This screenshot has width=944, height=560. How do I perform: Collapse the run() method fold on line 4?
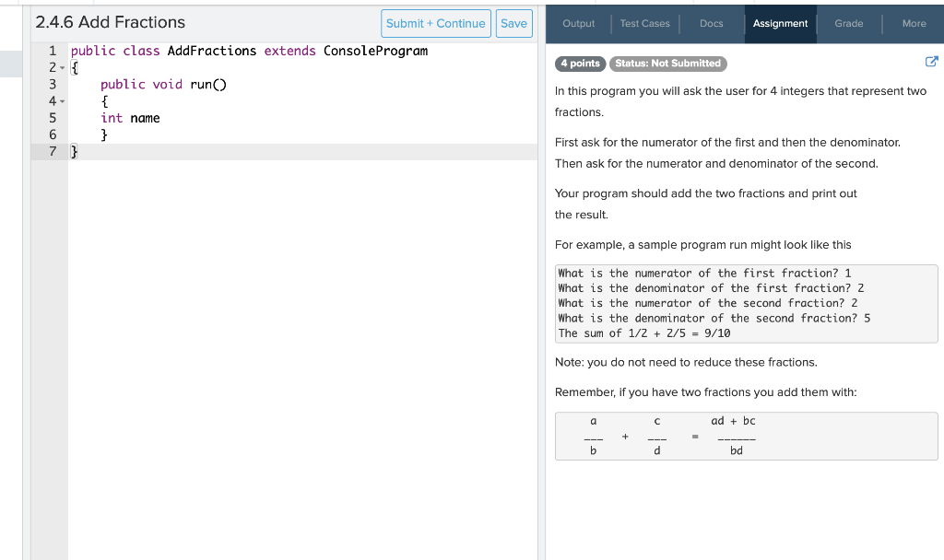(65, 100)
